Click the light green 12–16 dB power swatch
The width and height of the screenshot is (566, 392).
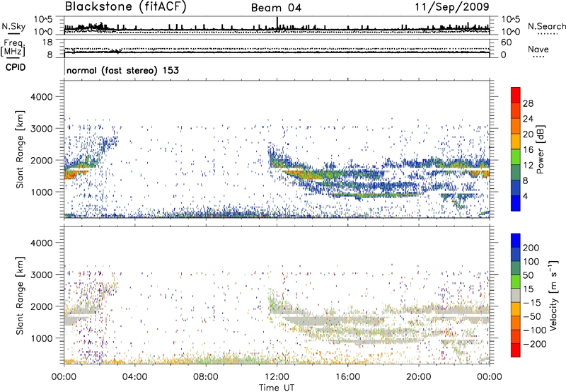tap(516, 157)
